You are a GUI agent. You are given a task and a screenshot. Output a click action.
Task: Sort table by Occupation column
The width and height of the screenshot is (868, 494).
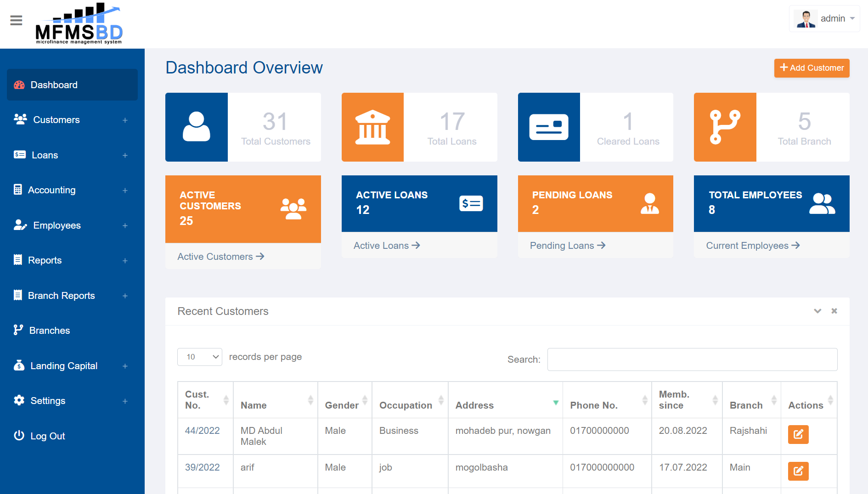click(410, 400)
